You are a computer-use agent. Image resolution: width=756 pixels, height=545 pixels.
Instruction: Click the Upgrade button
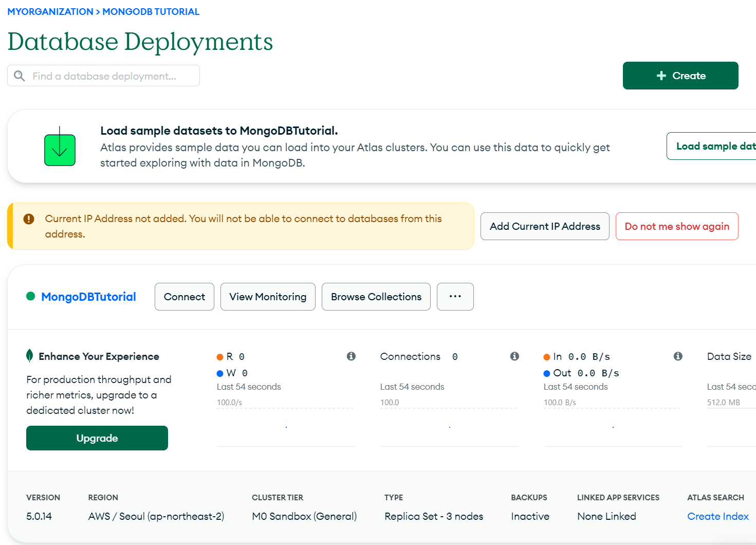point(97,438)
